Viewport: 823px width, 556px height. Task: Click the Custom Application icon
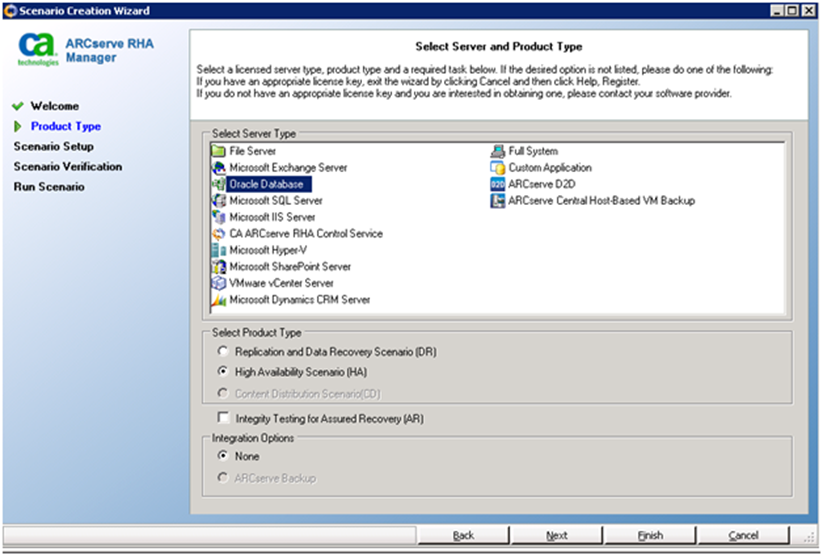497,168
